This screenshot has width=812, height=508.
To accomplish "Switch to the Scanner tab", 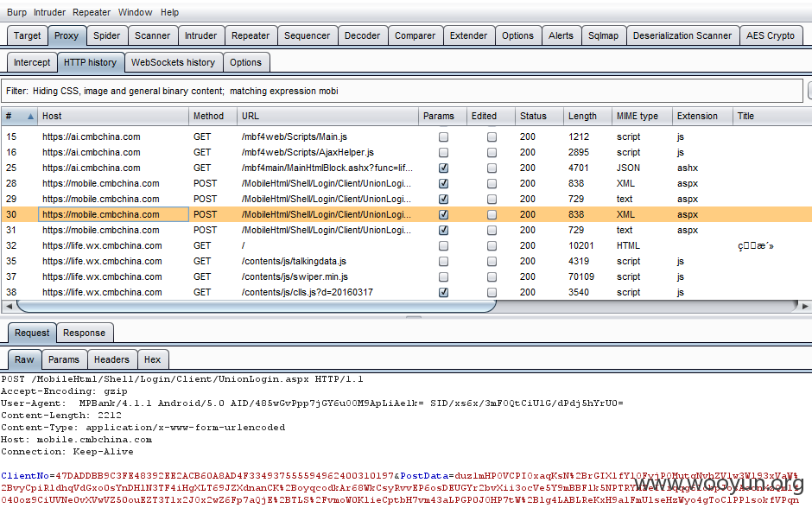I will coord(152,35).
